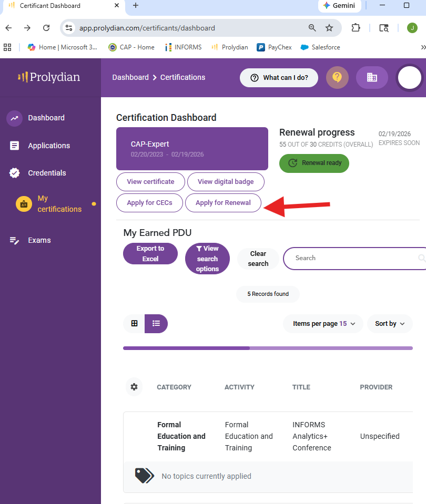The height and width of the screenshot is (504, 426).
Task: Click the yellow question mark help icon
Action: (337, 77)
